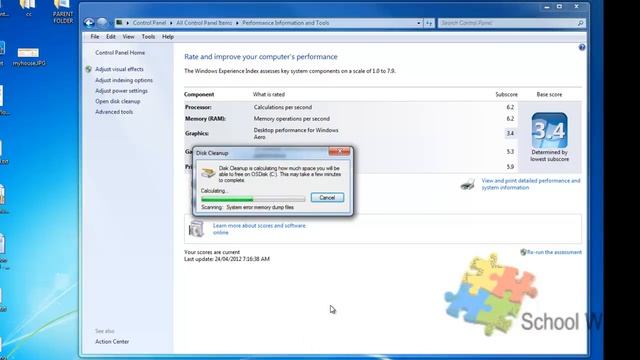Click Re-run the assessment link
Screen dimensions: 640x360
pyautogui.click(x=554, y=252)
